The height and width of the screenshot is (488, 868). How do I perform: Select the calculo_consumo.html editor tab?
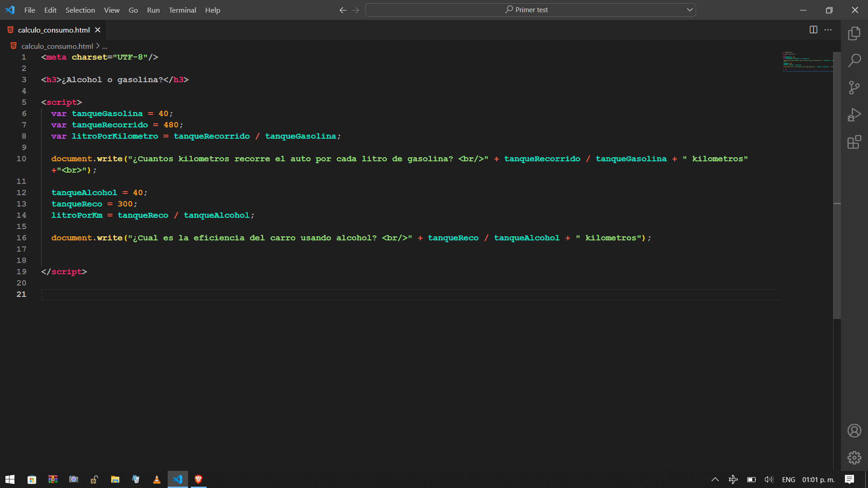click(53, 30)
